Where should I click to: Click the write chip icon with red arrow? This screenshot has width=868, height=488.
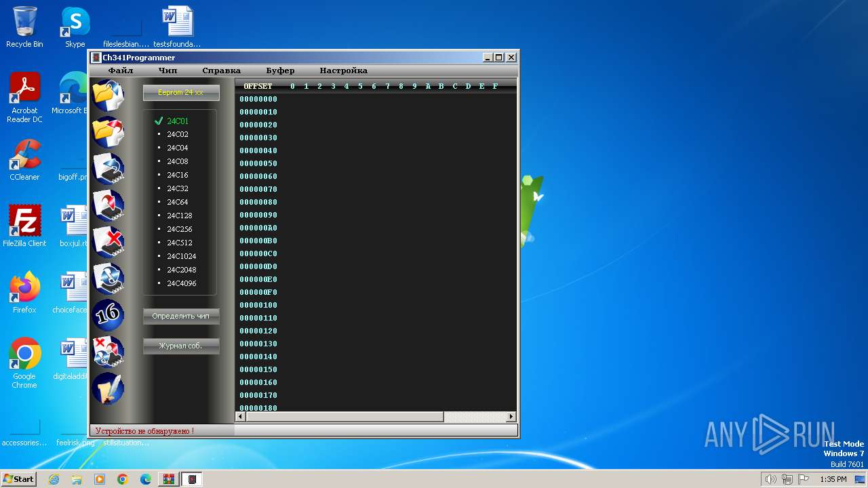point(108,205)
